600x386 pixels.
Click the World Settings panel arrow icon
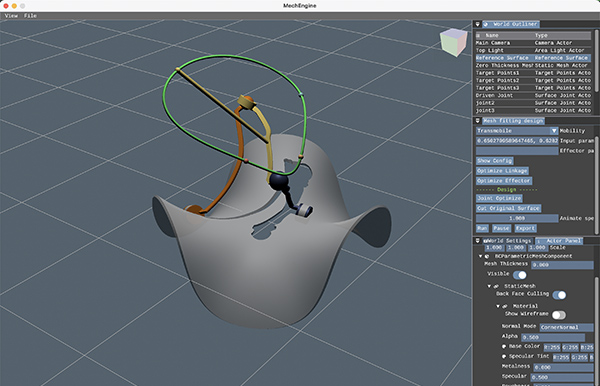[x=478, y=241]
